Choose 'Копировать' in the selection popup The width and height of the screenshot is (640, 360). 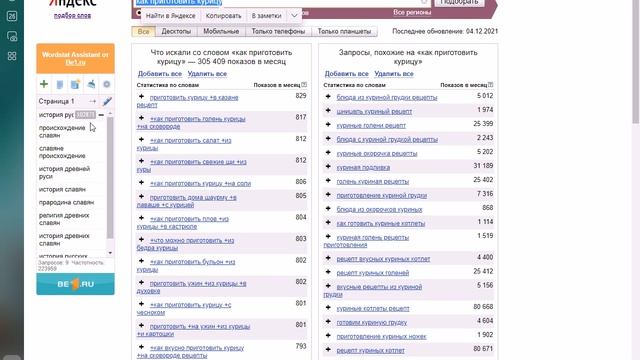(x=224, y=16)
